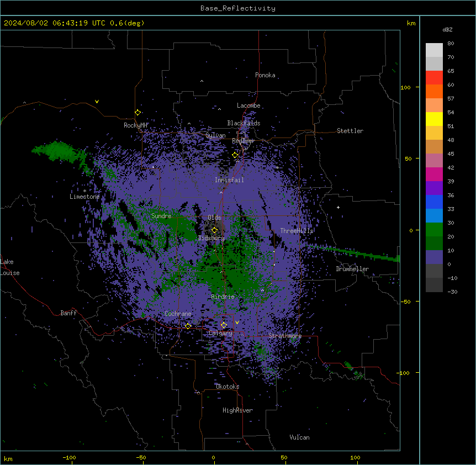Select the dark green 10-20 dBZ legend swatch
This screenshot has height=465, width=476.
point(434,243)
